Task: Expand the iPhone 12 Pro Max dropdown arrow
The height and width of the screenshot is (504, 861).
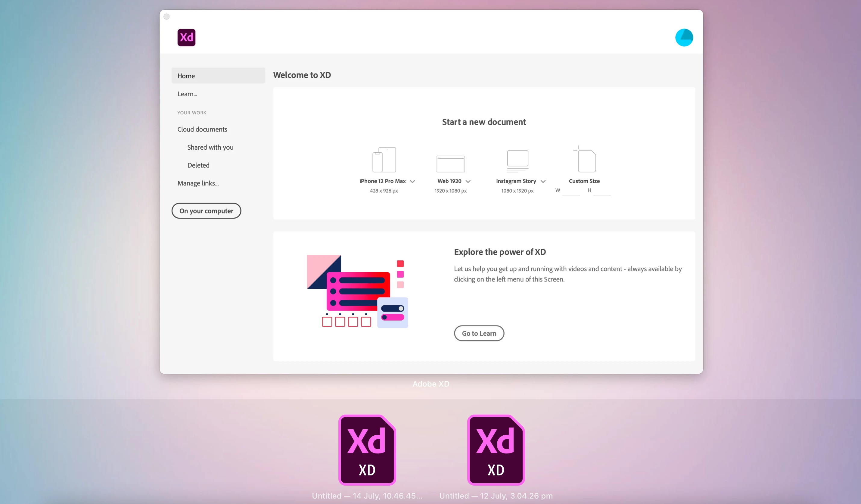Action: click(412, 182)
